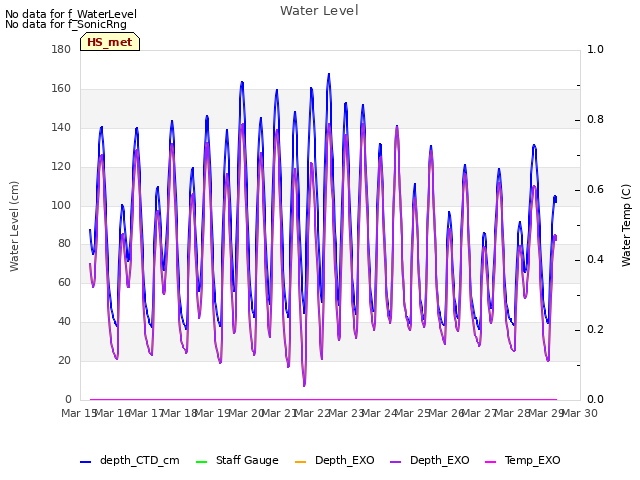Click the 1.0 tick on right axis
640x480 pixels.
[595, 49]
